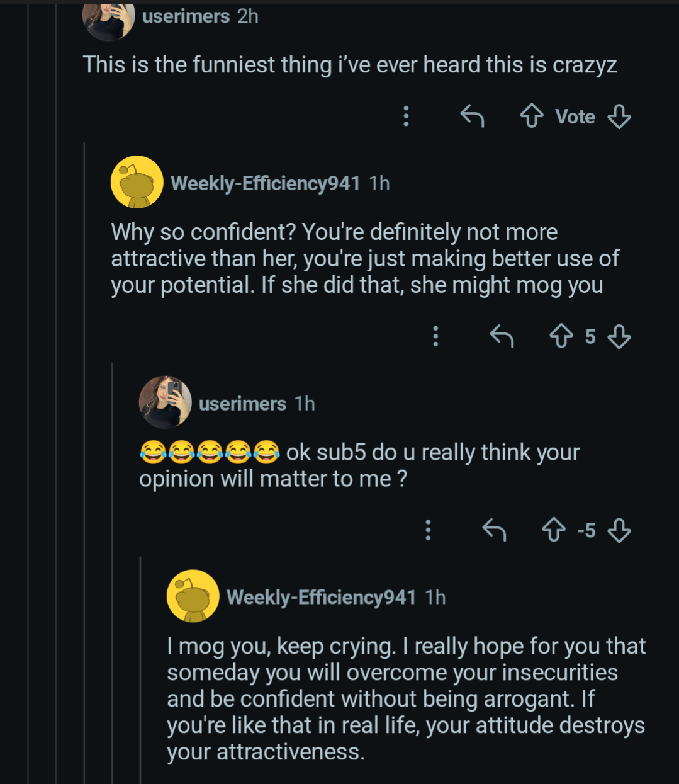Open Weekly-Efficiency941 profile from 'Why so confident' comment
The height and width of the screenshot is (784, 679).
pos(265,183)
